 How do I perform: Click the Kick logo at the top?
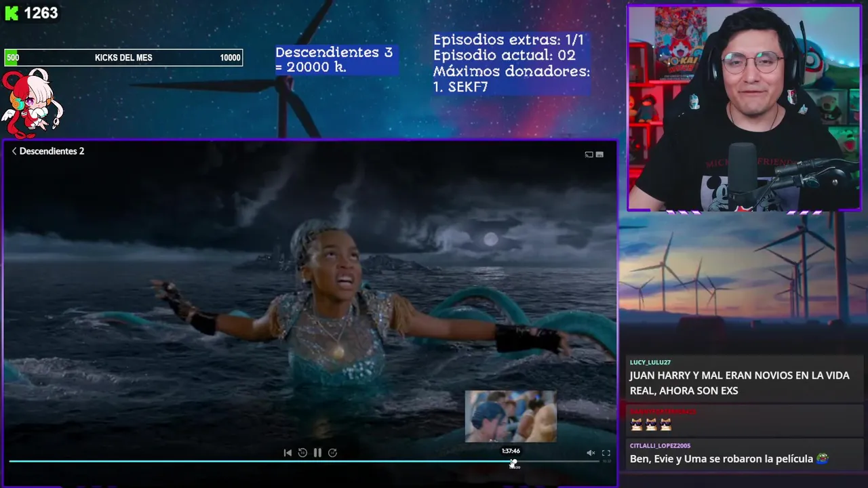(x=12, y=13)
